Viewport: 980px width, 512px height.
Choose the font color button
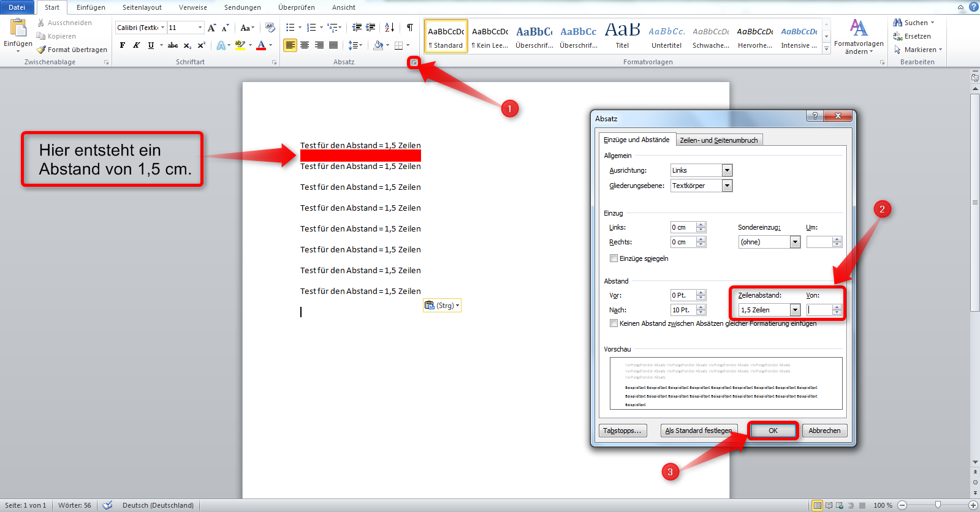point(261,45)
